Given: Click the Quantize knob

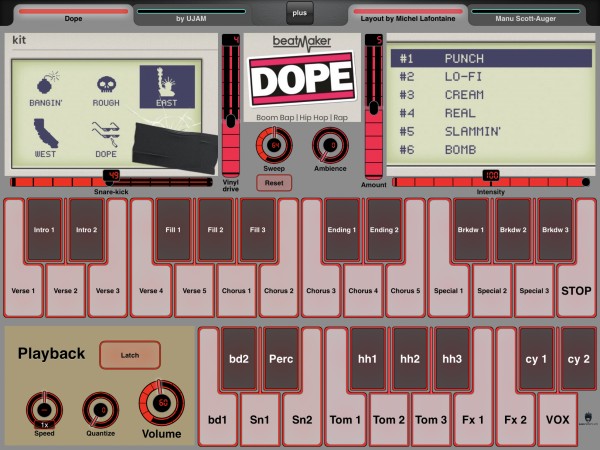Looking at the screenshot, I should 100,409.
